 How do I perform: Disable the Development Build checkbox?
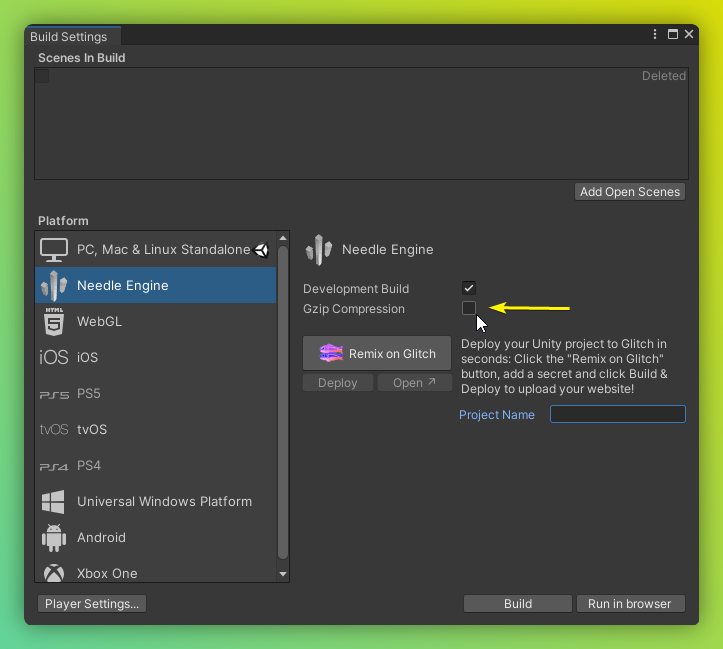pos(469,289)
